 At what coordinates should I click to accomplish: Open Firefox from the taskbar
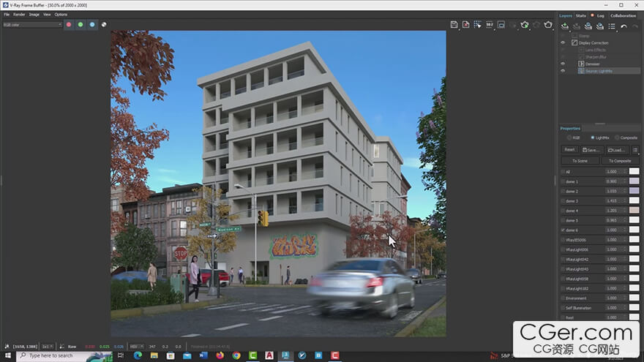tap(220, 355)
